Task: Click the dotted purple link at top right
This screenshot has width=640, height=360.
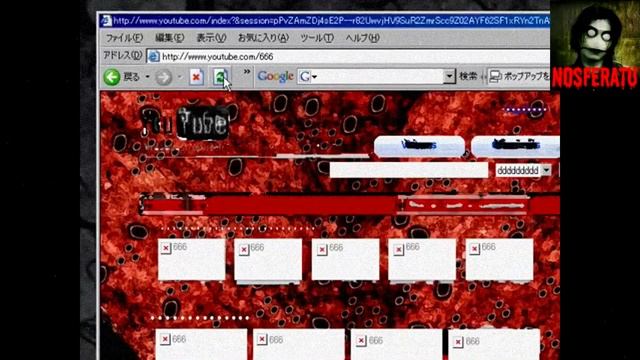Action: 525,109
